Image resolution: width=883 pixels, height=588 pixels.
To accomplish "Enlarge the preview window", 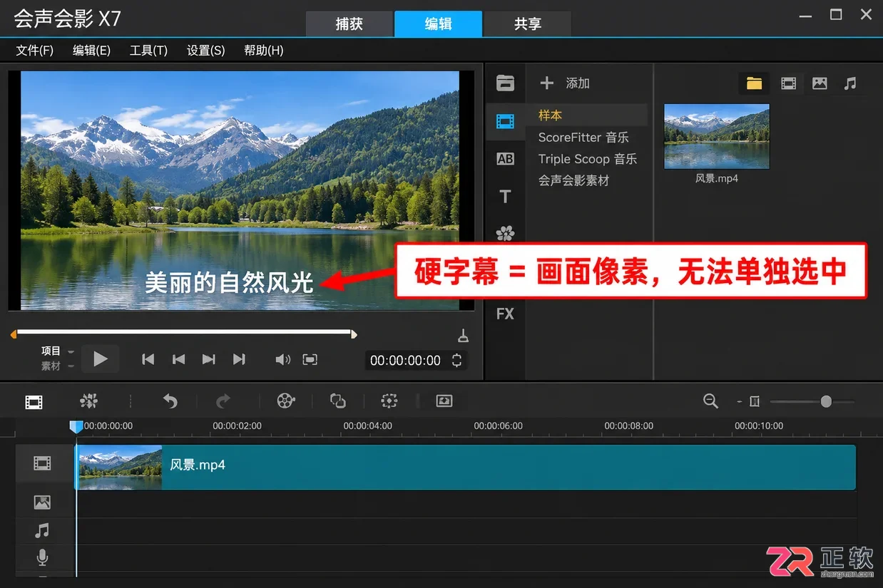I will click(x=310, y=359).
